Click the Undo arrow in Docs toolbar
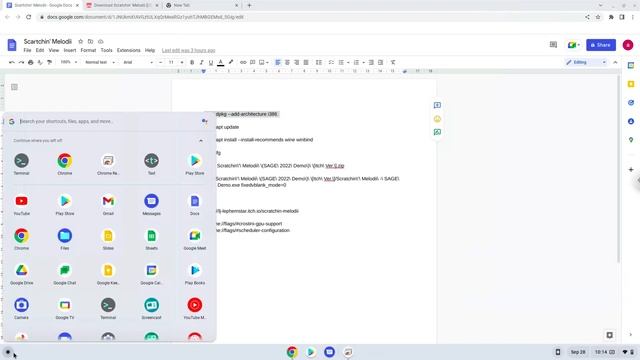640x360 pixels. pyautogui.click(x=12, y=62)
